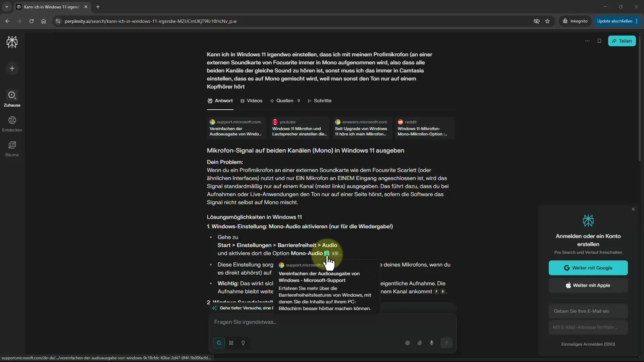Open the browser tab search dropdown
Screen dimensions: 644x362
pos(7,7)
